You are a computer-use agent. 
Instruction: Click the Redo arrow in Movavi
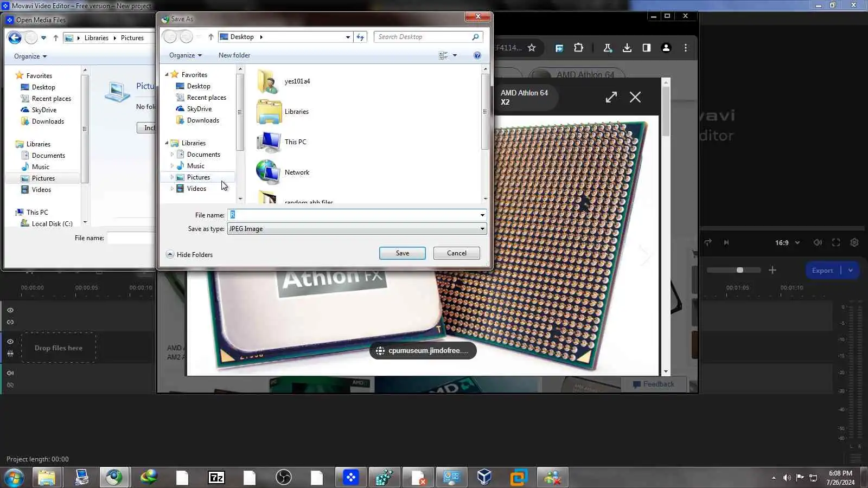click(x=708, y=242)
